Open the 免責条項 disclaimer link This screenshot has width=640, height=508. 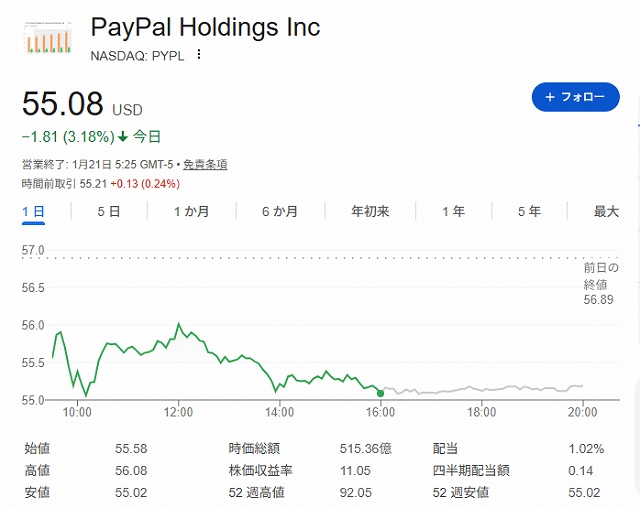click(x=205, y=165)
